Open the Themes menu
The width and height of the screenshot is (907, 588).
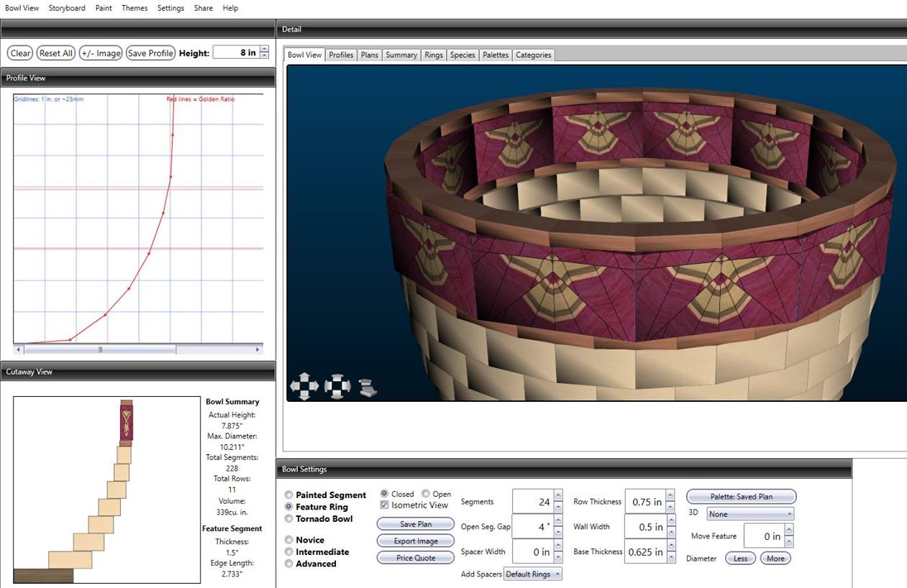[135, 8]
